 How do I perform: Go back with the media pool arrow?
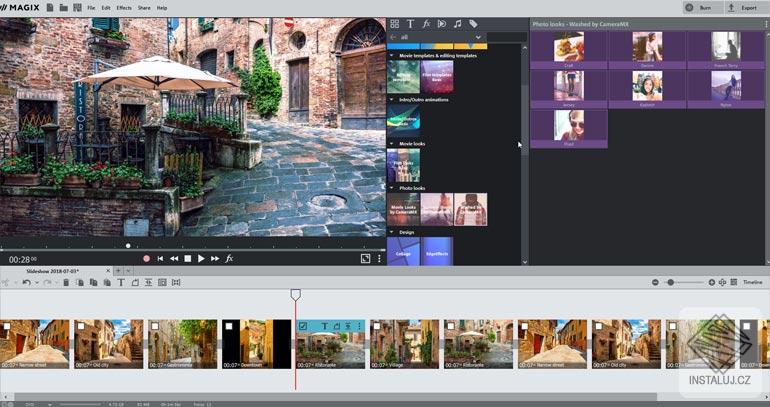pyautogui.click(x=393, y=37)
